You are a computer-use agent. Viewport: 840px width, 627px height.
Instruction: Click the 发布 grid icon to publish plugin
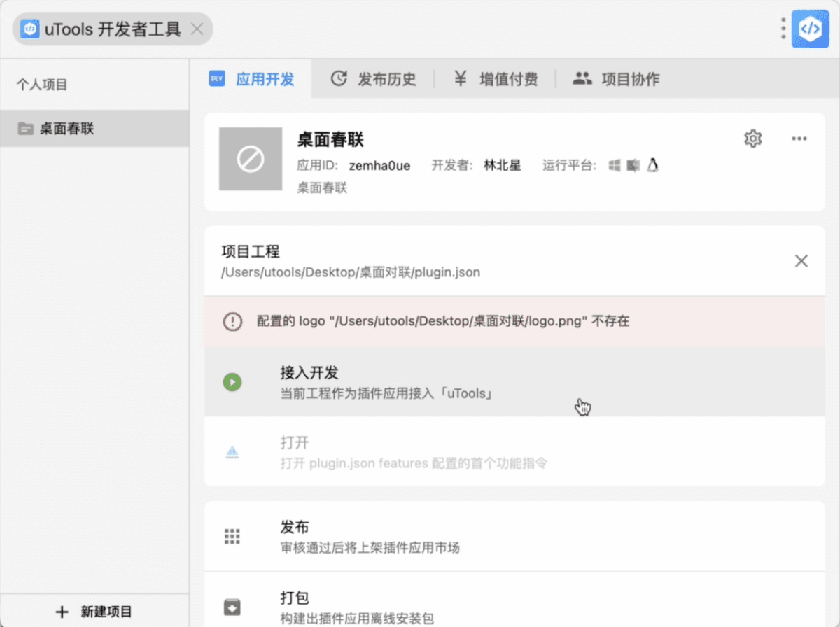click(x=232, y=535)
